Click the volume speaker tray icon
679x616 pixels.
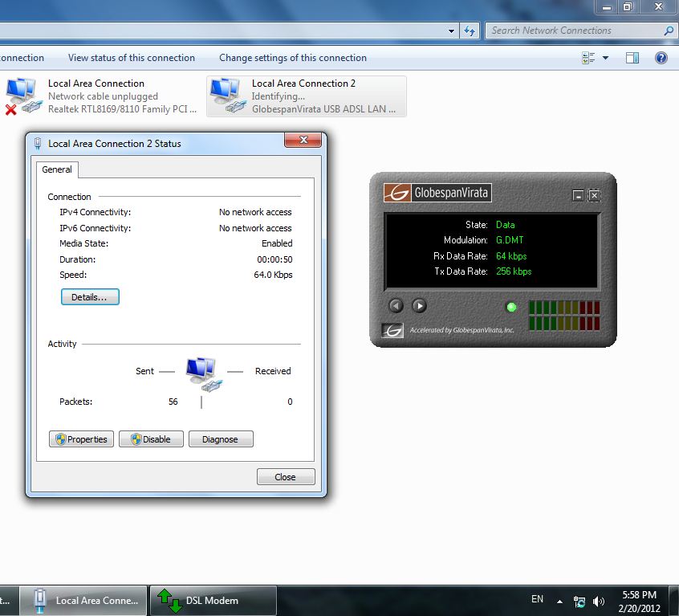pos(599,602)
